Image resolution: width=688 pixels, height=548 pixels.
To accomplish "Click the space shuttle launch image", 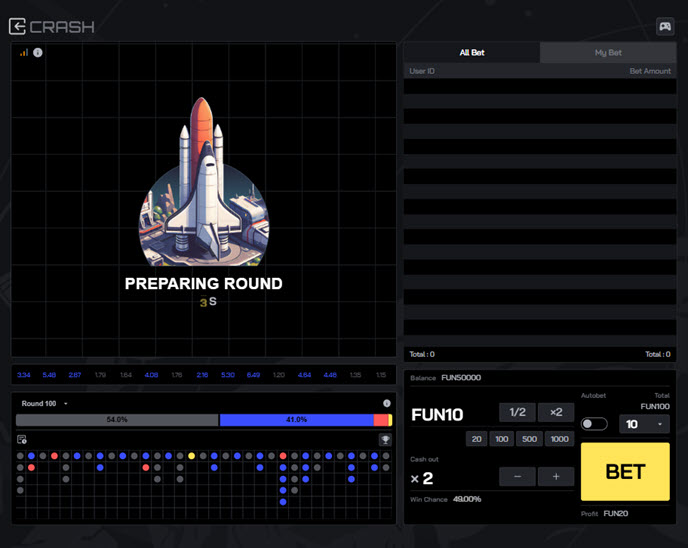I will pyautogui.click(x=203, y=180).
